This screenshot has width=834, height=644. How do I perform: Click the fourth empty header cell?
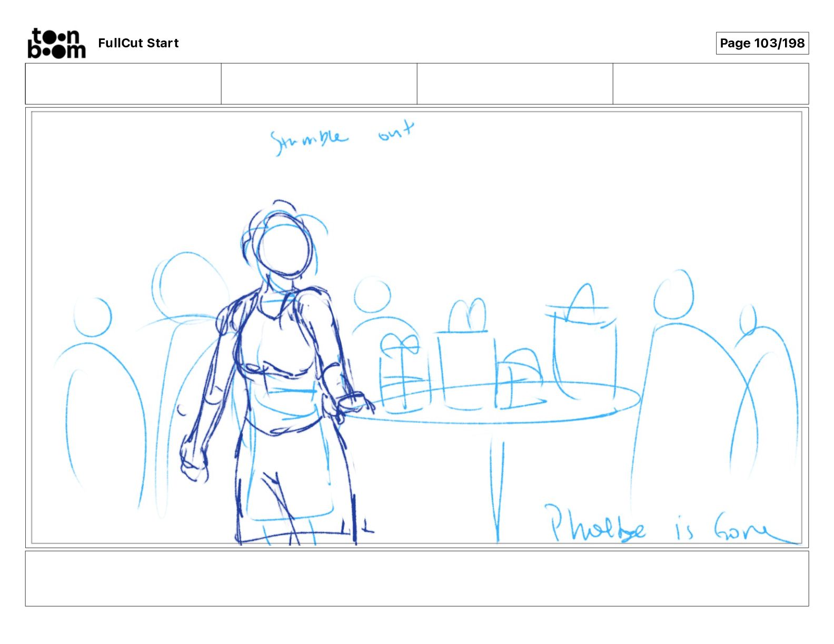click(711, 84)
